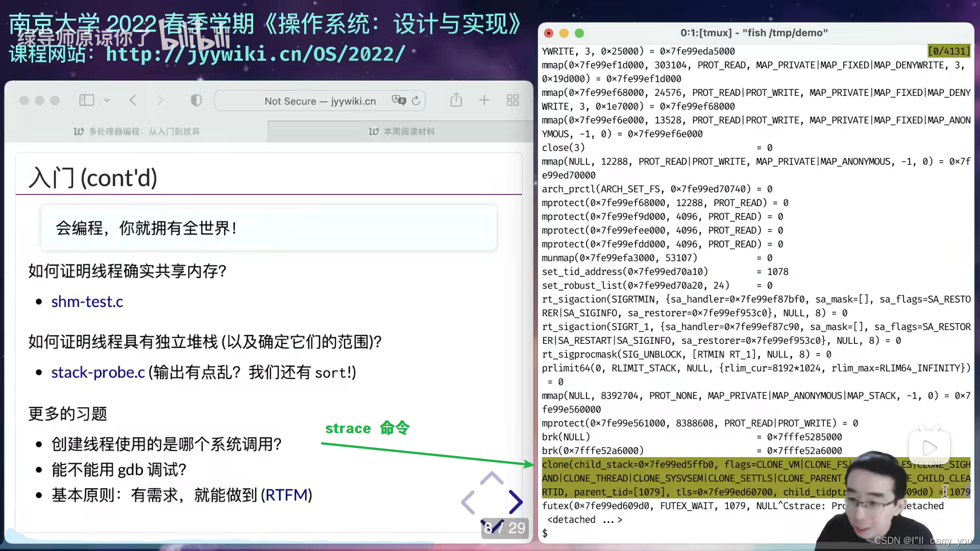Go forward with Safari's forward arrow
The height and width of the screenshot is (551, 980).
pos(160,101)
